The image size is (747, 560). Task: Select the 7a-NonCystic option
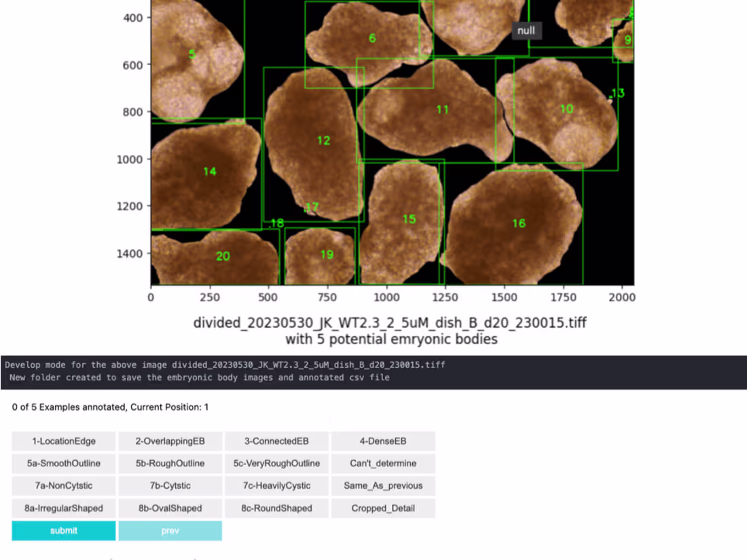coord(63,486)
